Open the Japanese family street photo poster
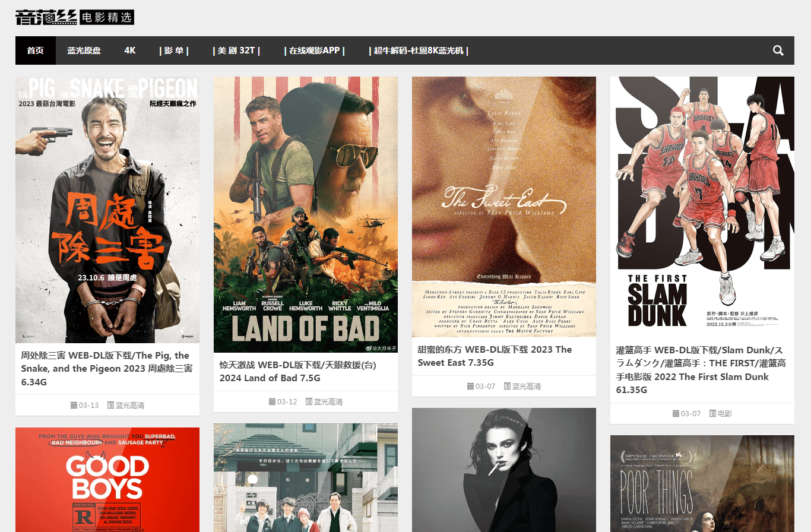The image size is (811, 532). coord(306,477)
